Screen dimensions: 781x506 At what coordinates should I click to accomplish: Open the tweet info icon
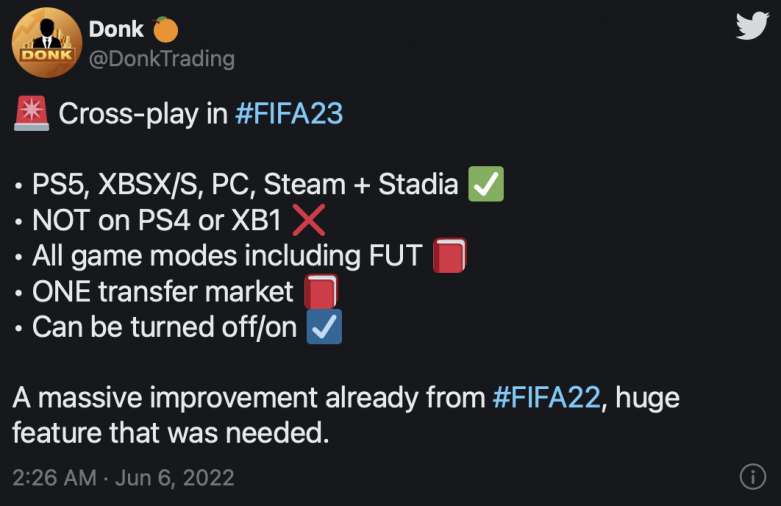coord(751,476)
